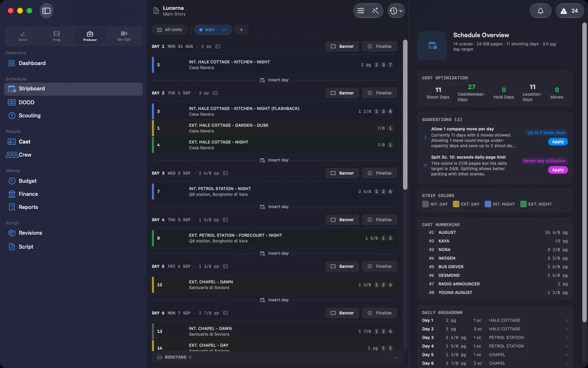Click the day notes icon in Day 5 header
The height and width of the screenshot is (368, 588).
coord(225,267)
